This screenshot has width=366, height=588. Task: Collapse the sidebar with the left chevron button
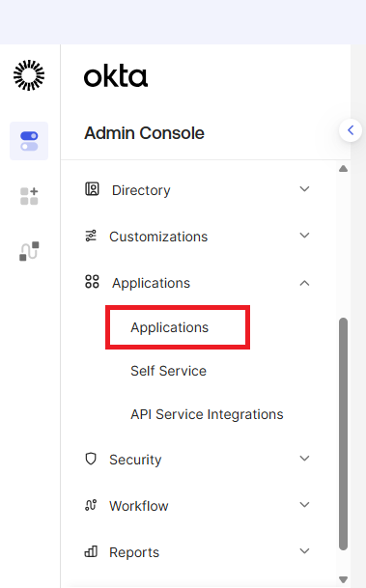click(351, 130)
